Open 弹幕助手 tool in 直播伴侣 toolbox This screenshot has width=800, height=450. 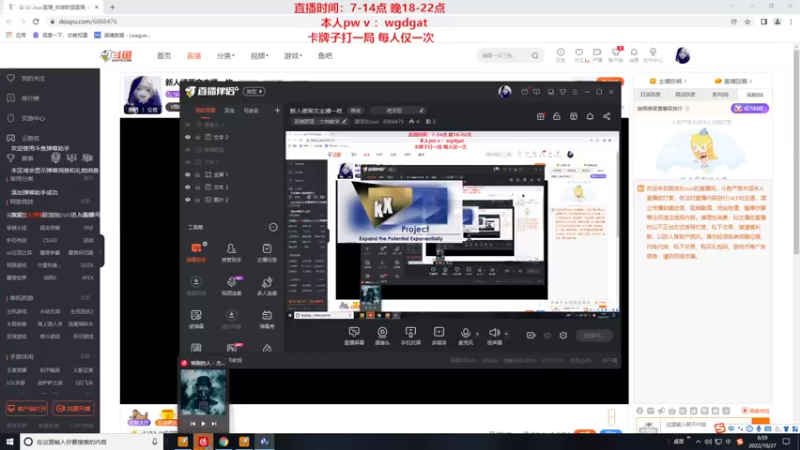click(196, 252)
